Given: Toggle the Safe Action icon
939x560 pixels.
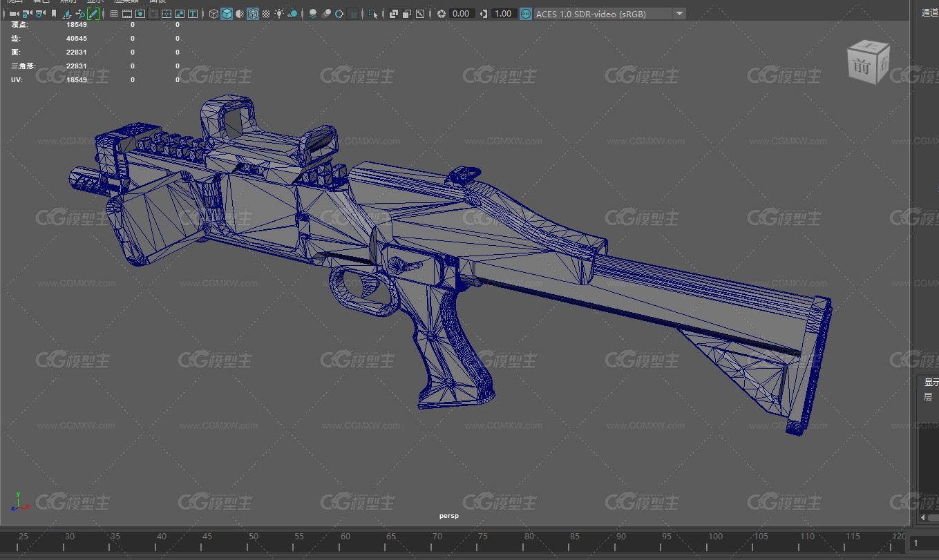Looking at the screenshot, I should (180, 14).
